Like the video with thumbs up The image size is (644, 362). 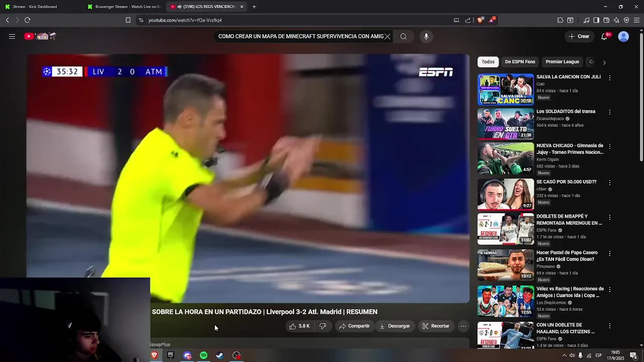click(x=299, y=326)
